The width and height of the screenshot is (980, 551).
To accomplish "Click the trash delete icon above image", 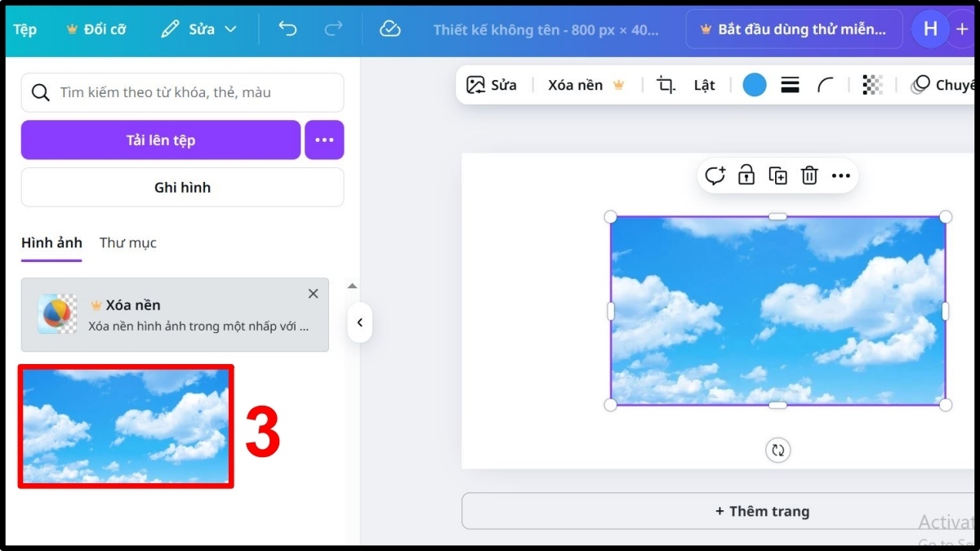I will tap(809, 176).
